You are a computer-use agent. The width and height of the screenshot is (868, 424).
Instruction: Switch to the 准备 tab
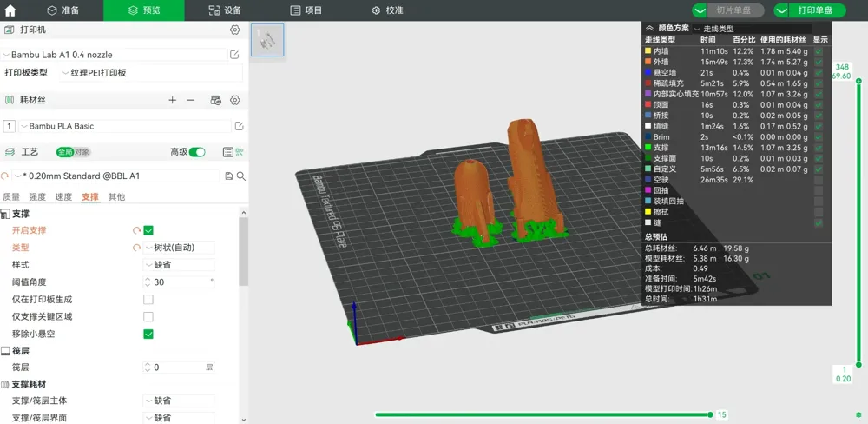(63, 10)
